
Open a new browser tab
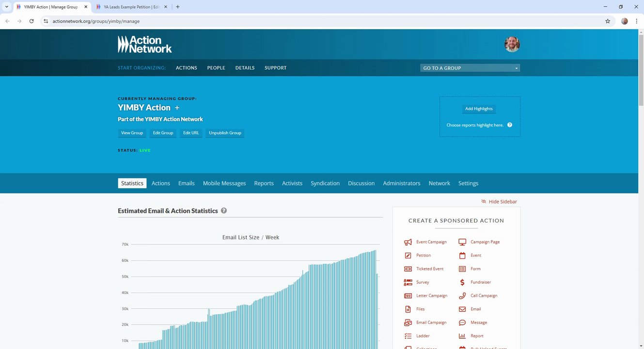tap(178, 7)
